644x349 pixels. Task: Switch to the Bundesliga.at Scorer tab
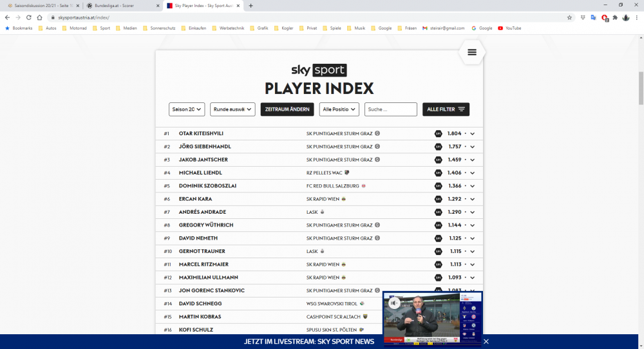tap(122, 6)
